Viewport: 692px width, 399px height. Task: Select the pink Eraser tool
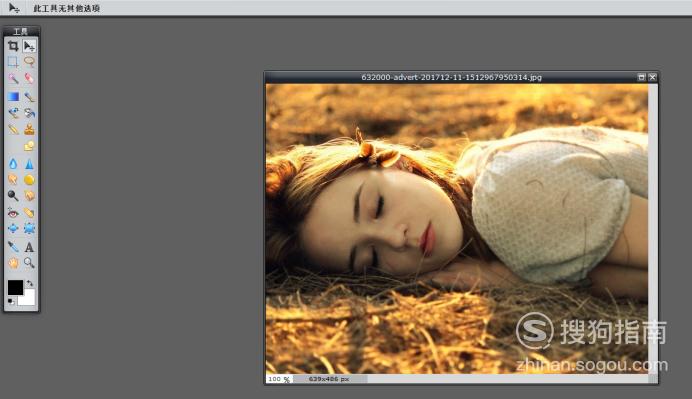coord(29,79)
